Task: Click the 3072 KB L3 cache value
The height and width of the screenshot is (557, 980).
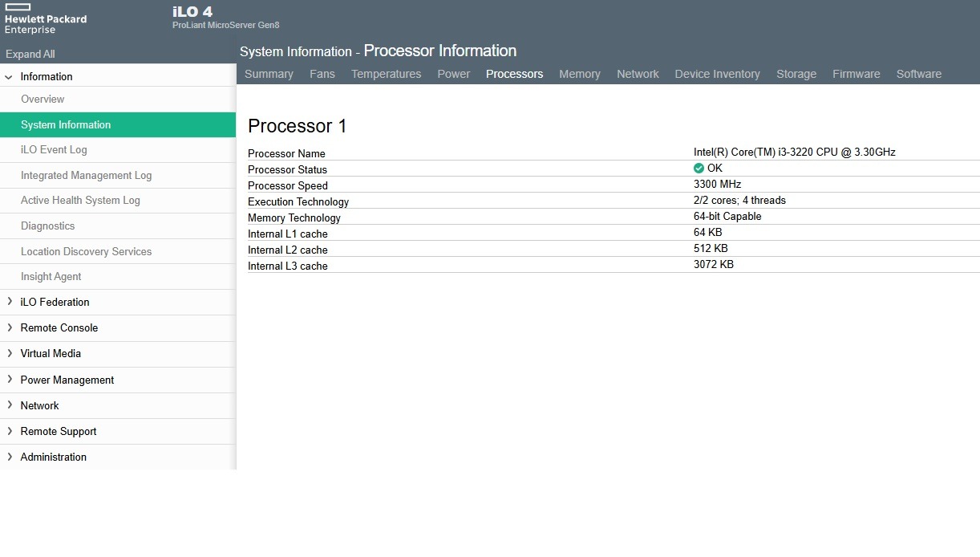Action: tap(714, 265)
